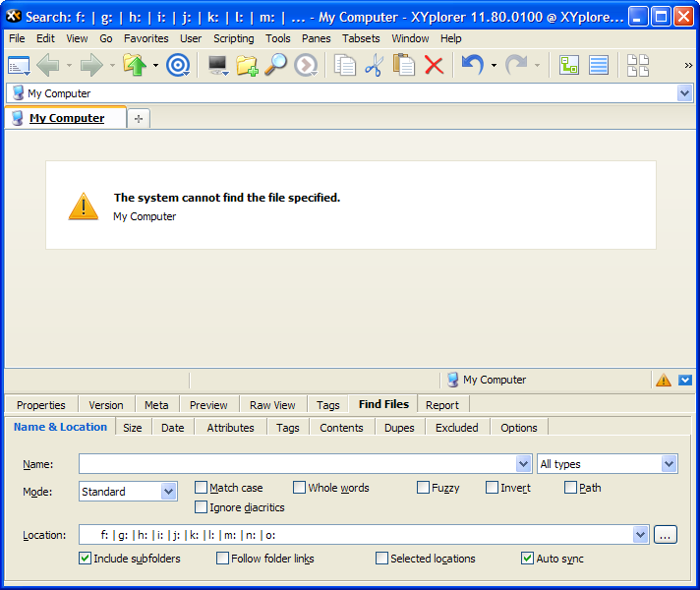
Task: Click the status bar warning icon
Action: [664, 380]
